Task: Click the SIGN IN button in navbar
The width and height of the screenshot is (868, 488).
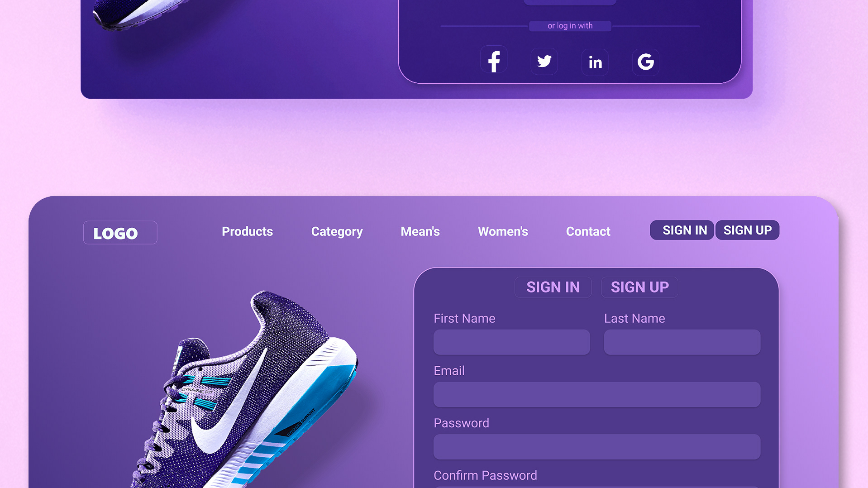Action: tap(682, 230)
